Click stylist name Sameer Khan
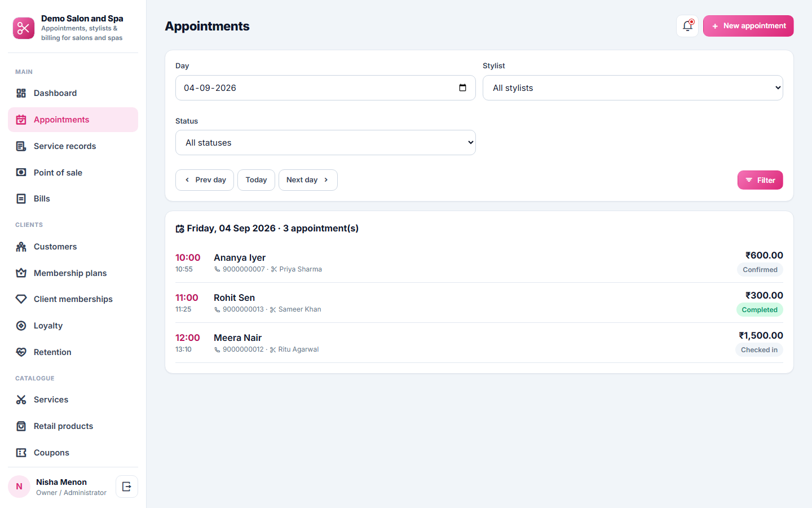Image resolution: width=812 pixels, height=508 pixels. (300, 309)
